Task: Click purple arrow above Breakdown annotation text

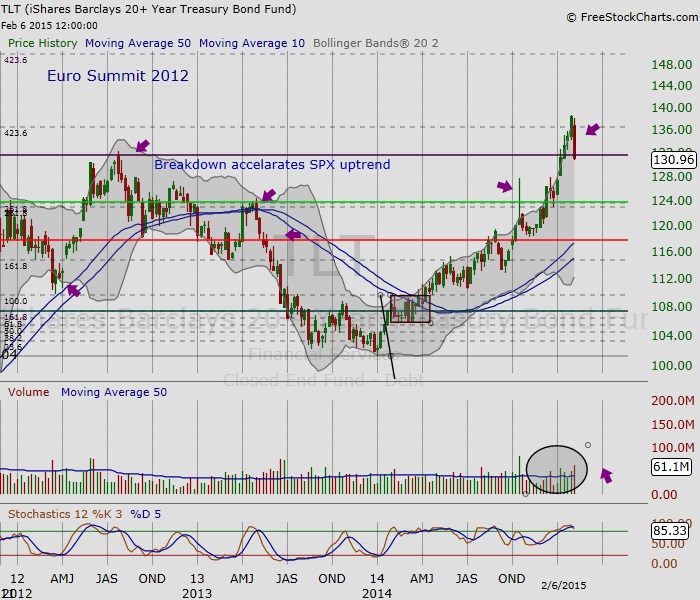Action: [x=142, y=146]
